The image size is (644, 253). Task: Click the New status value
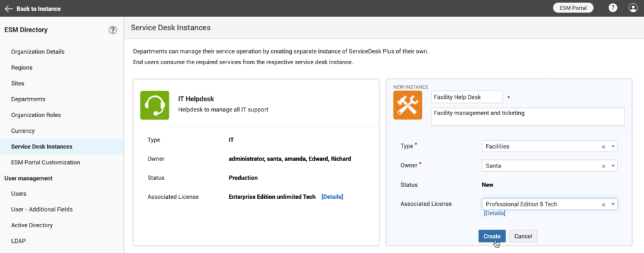(487, 185)
